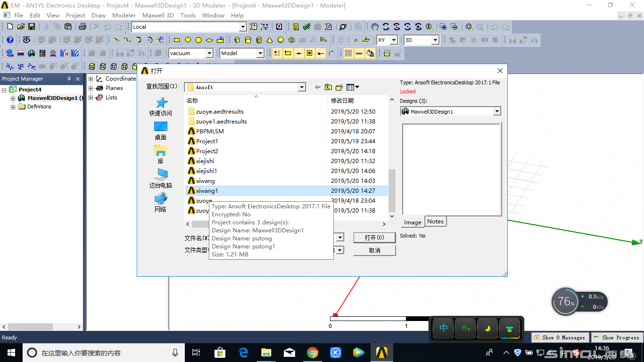Click the New project icon in toolbar
The image size is (644, 362).
(x=10, y=27)
